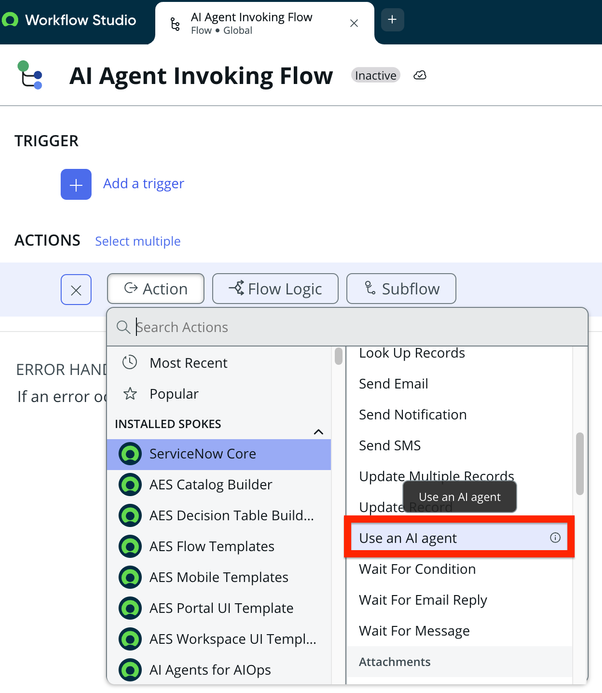Select AES Portal UI Template spoke
This screenshot has height=693, width=602.
(x=219, y=609)
